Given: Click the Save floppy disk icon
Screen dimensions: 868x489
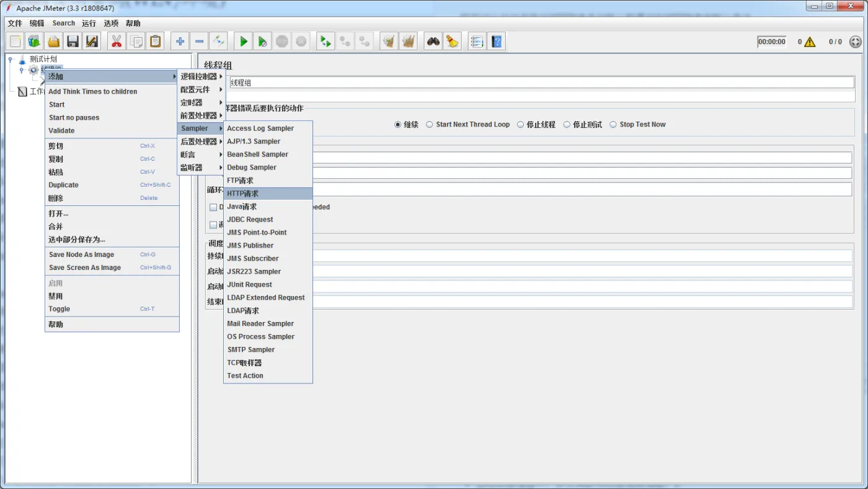Looking at the screenshot, I should (73, 42).
